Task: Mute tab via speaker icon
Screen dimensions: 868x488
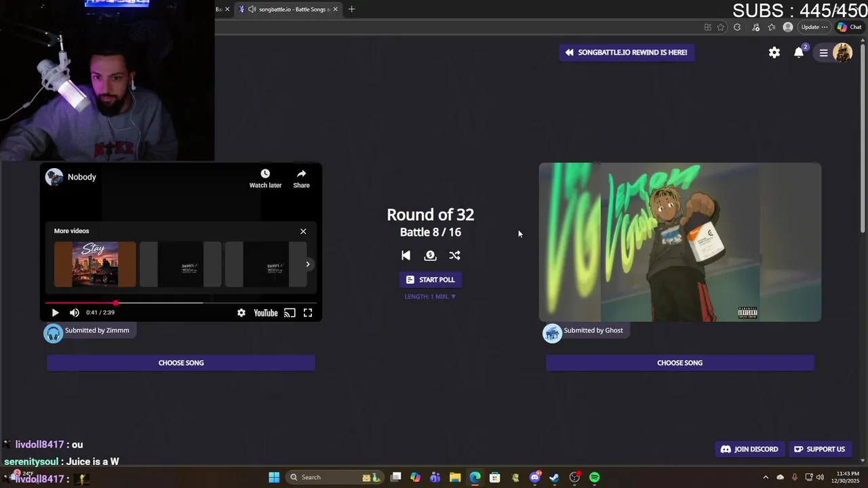Action: point(252,9)
